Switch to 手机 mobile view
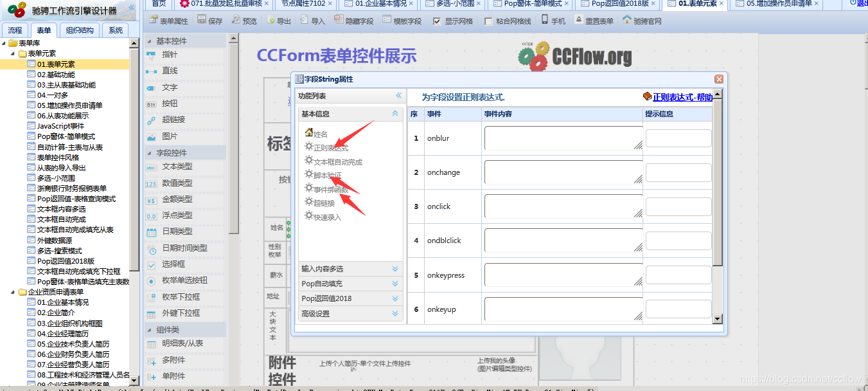The width and height of the screenshot is (868, 391). point(553,21)
